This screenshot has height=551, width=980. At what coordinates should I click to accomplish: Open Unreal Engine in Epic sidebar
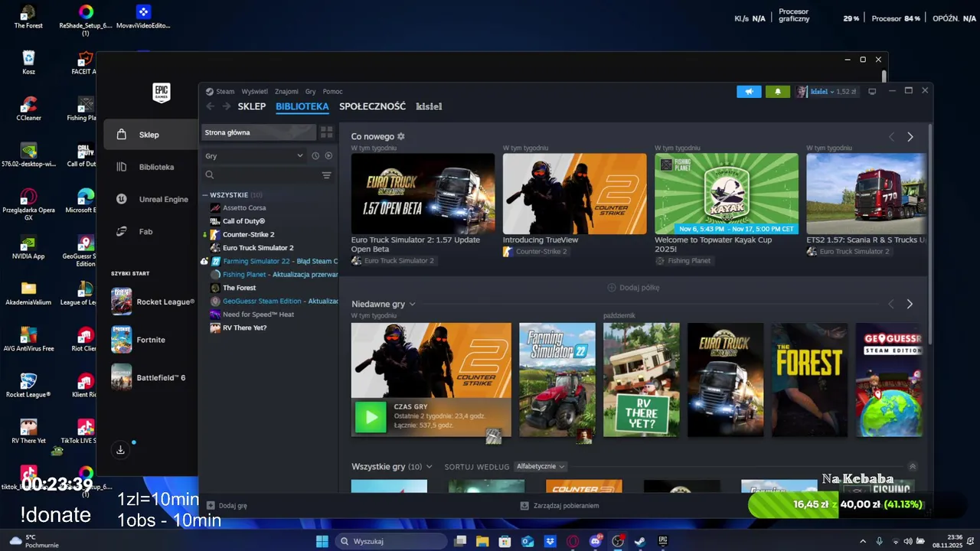click(152, 199)
